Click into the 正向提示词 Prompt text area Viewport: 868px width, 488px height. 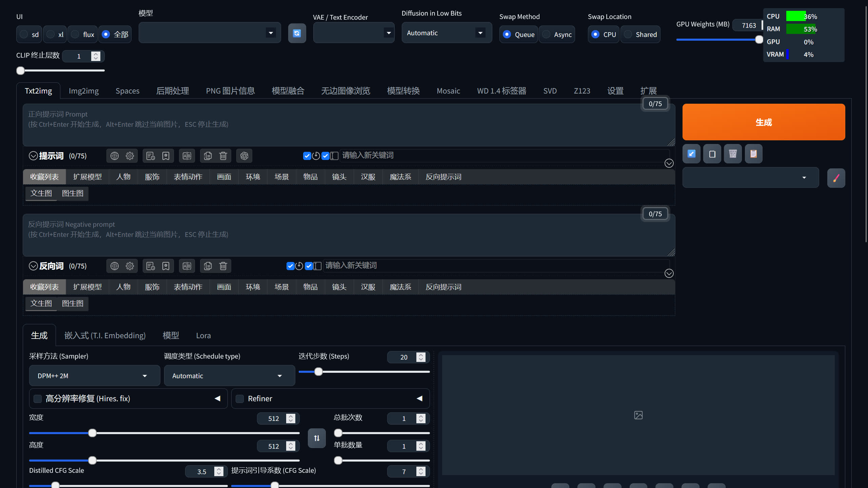[x=349, y=125]
